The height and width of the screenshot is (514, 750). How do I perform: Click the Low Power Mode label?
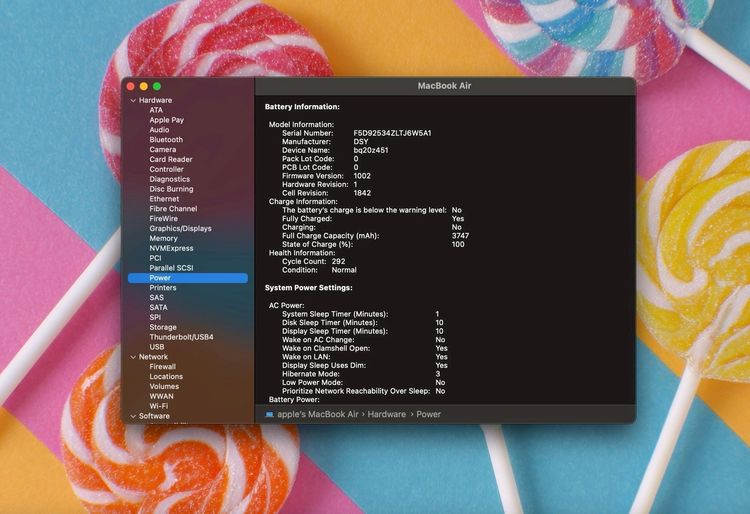[x=312, y=383]
